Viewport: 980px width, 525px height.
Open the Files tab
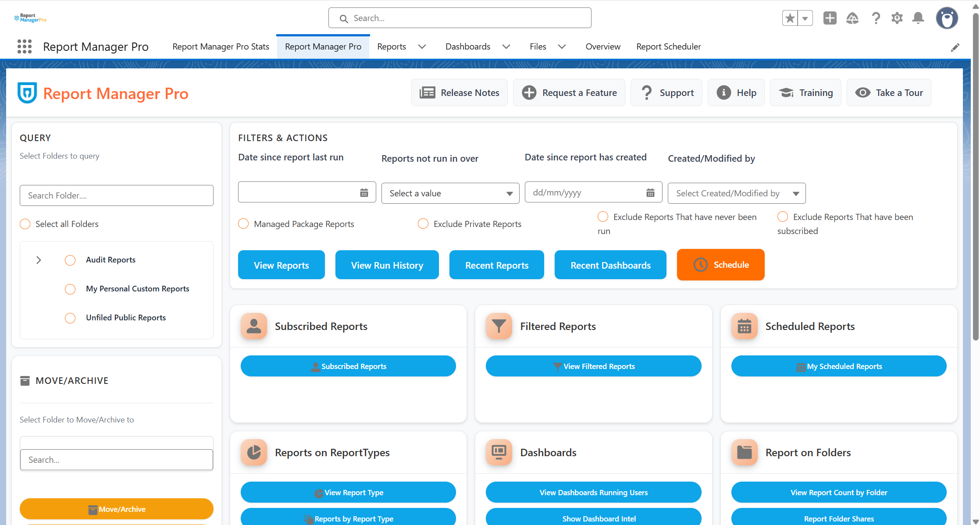538,46
